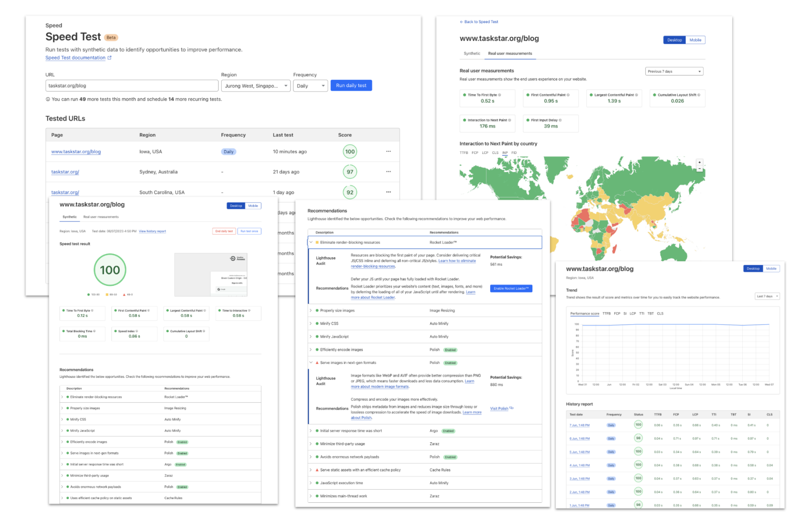The width and height of the screenshot is (812, 529).
Task: Click the URL field containing taskstar.org/blog
Action: pos(132,86)
